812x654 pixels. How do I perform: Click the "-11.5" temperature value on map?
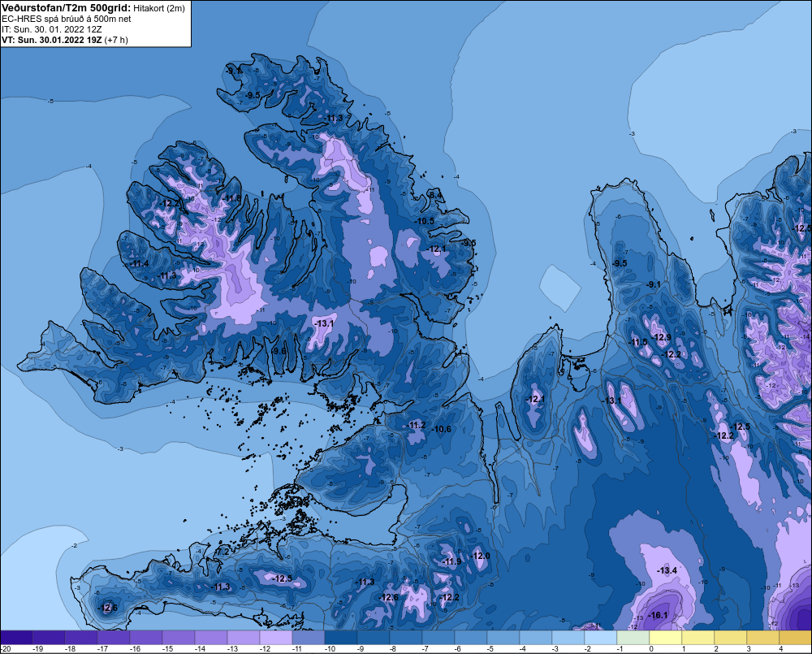(x=638, y=343)
